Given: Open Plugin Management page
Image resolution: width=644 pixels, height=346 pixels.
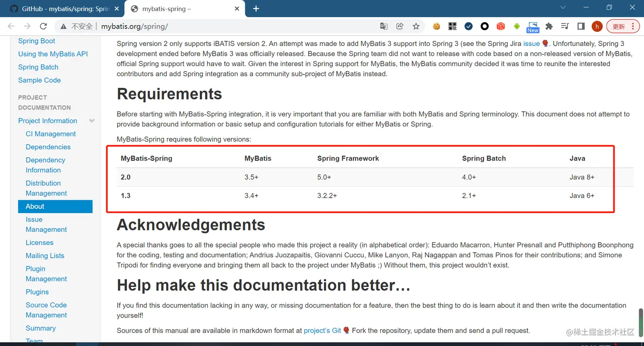Looking at the screenshot, I should point(46,274).
